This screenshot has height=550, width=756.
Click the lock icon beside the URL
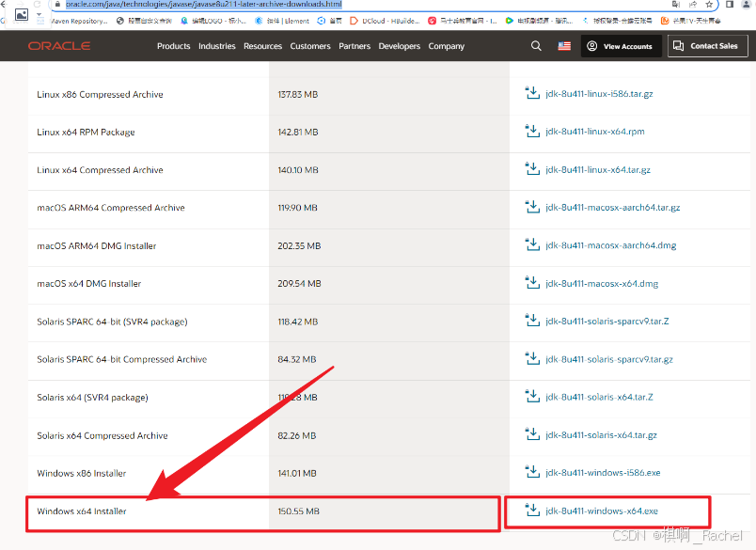pos(57,4)
